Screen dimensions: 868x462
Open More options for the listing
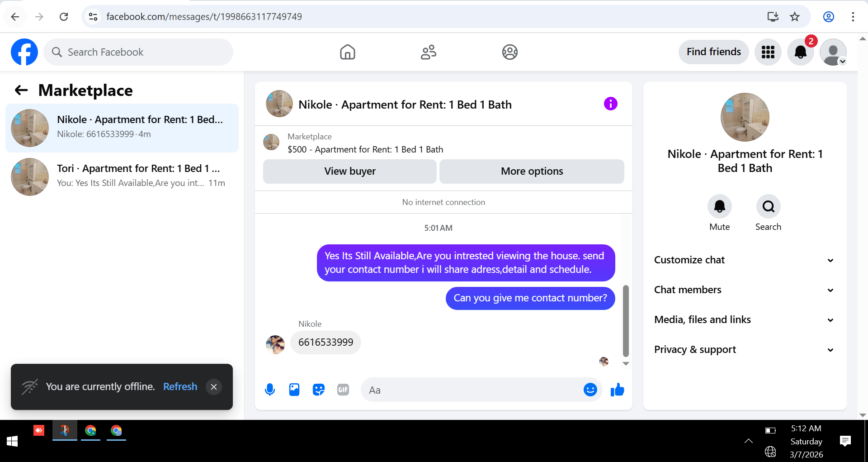click(532, 171)
